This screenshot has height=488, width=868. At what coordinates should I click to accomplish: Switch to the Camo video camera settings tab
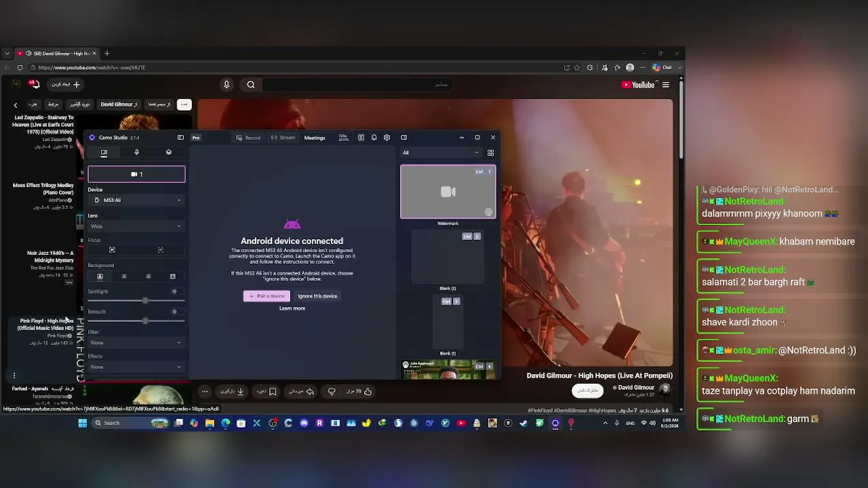click(104, 152)
